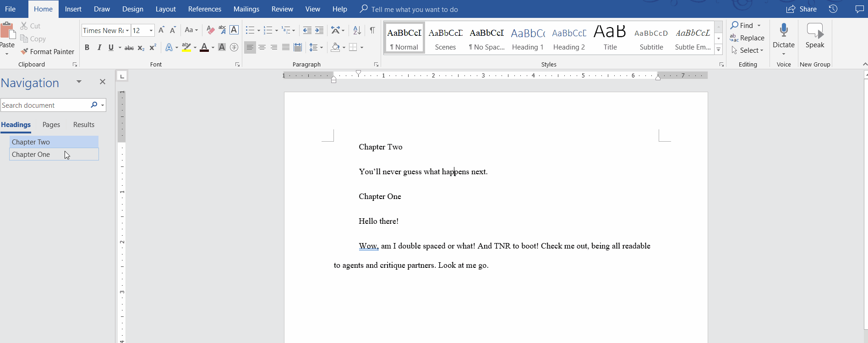The width and height of the screenshot is (868, 343).
Task: Switch to the Design tab
Action: [133, 9]
